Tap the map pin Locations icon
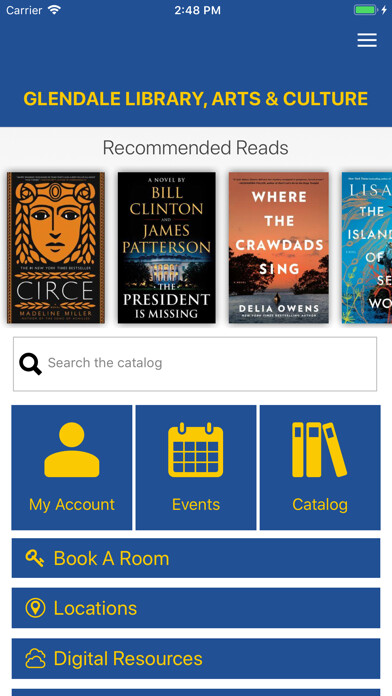The height and width of the screenshot is (696, 392). [x=35, y=608]
